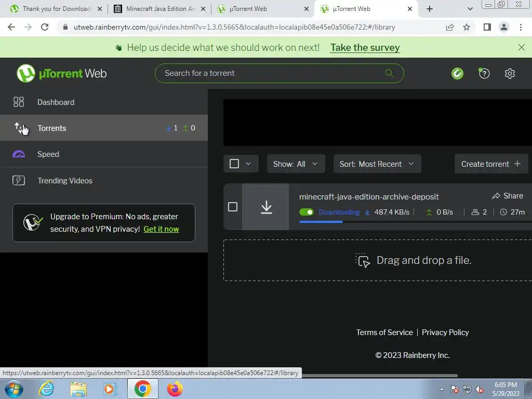Open the Sort: Most Recent dropdown
Image resolution: width=532 pixels, height=399 pixels.
tap(377, 164)
